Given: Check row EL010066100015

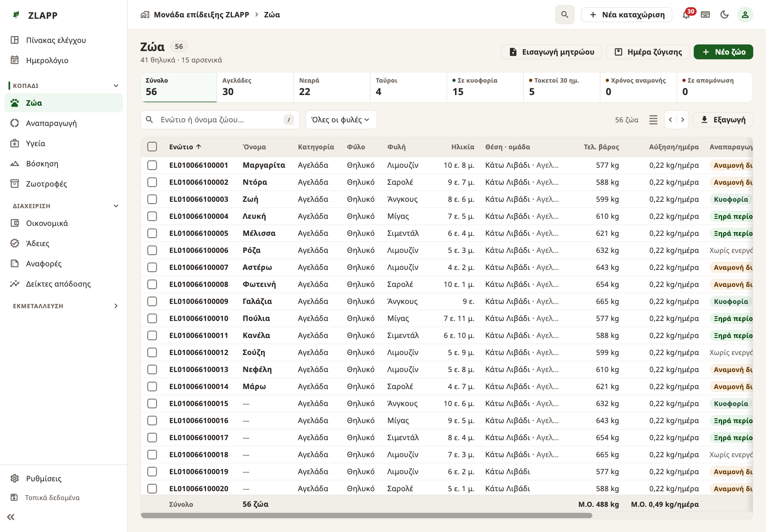Looking at the screenshot, I should [152, 404].
